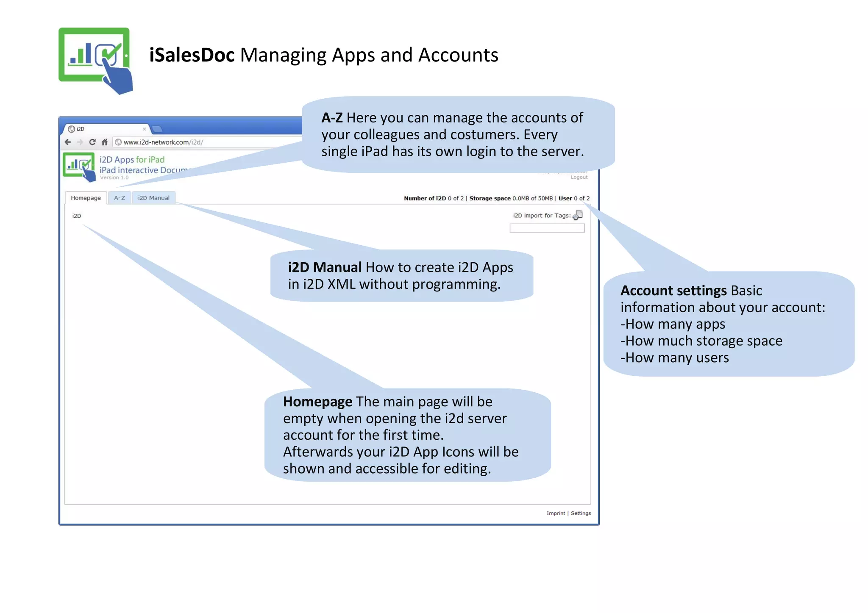Screen dimensions: 868x613
Task: Click the tags import text field
Action: 547,228
